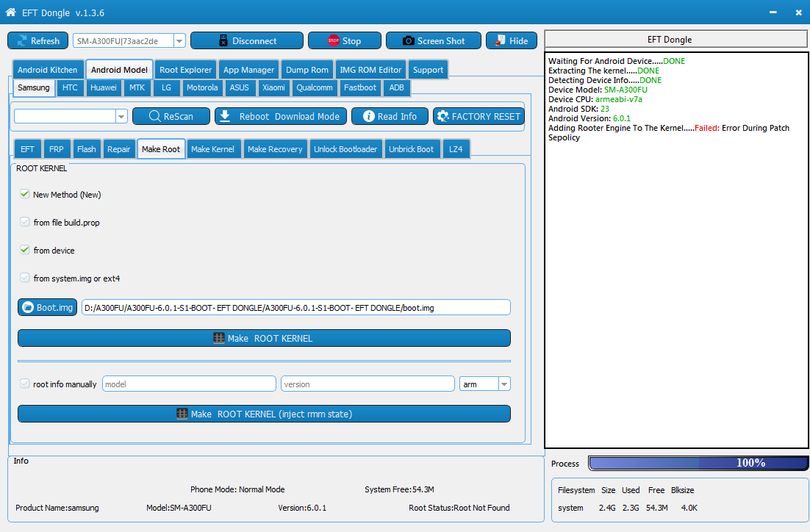Click the Process progress bar at 100%
Screen dimensions: 810x532
point(698,463)
